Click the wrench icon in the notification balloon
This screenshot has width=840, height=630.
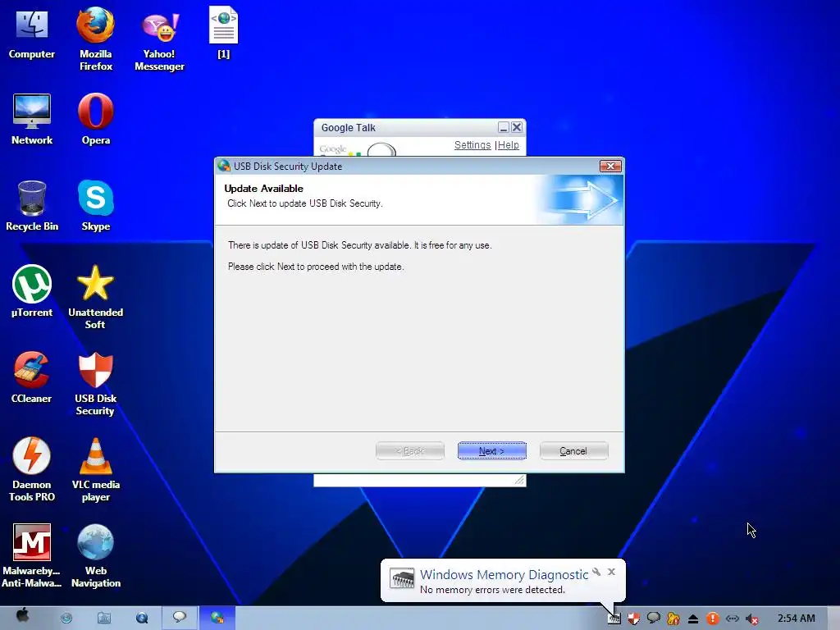596,572
